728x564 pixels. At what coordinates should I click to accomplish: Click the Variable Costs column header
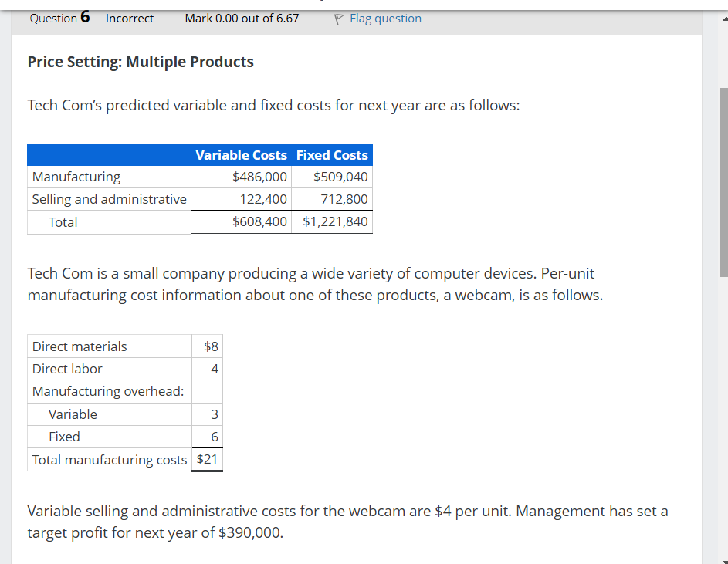242,154
